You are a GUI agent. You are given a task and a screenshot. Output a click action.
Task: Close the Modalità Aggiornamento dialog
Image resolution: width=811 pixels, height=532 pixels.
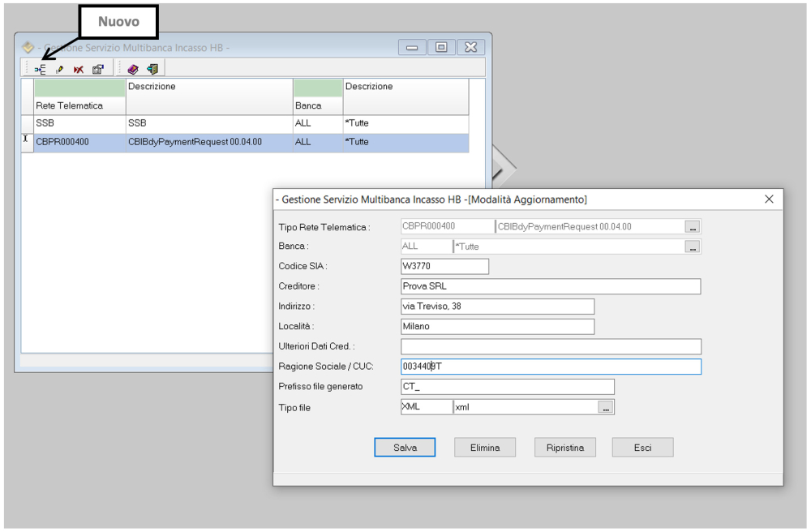[x=769, y=199]
